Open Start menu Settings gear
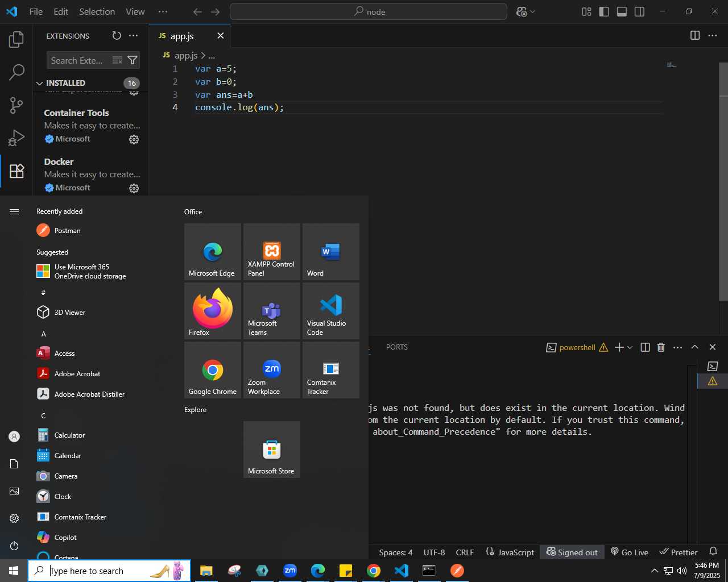Image resolution: width=728 pixels, height=582 pixels. [14, 518]
